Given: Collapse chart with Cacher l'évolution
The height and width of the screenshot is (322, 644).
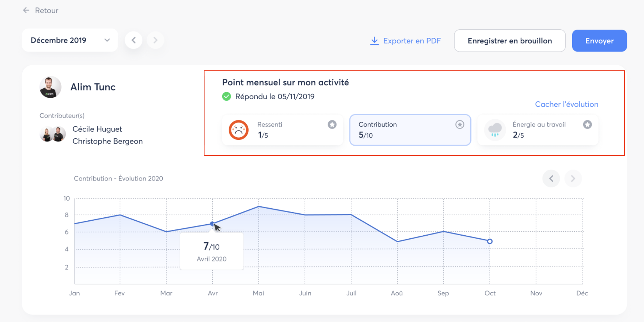Looking at the screenshot, I should coord(566,104).
